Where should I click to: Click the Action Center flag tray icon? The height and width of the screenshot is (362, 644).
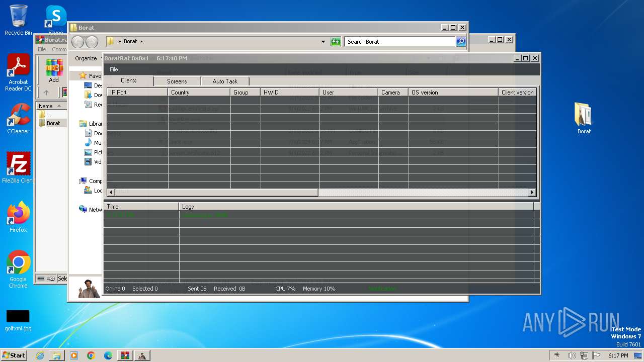tap(596, 355)
